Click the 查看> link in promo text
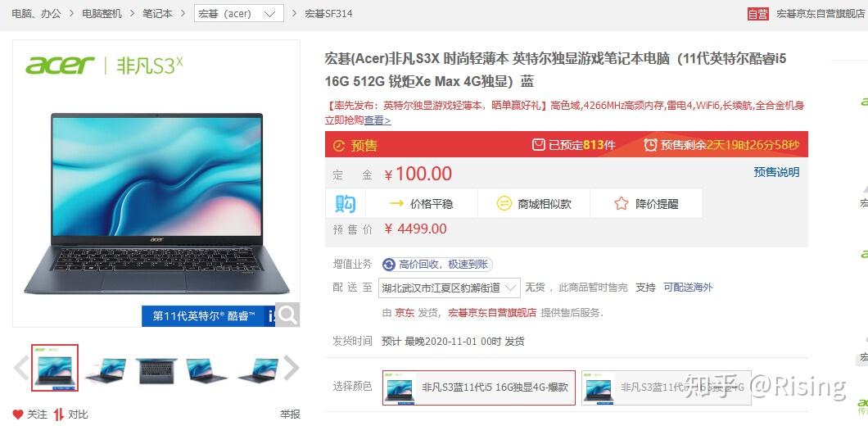This screenshot has height=426, width=868. (377, 120)
